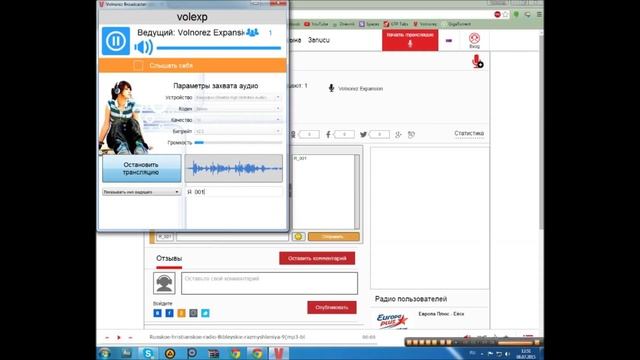Mute the speaker icon in Volnorez Broadcaster
The image size is (640, 360).
pyautogui.click(x=144, y=47)
